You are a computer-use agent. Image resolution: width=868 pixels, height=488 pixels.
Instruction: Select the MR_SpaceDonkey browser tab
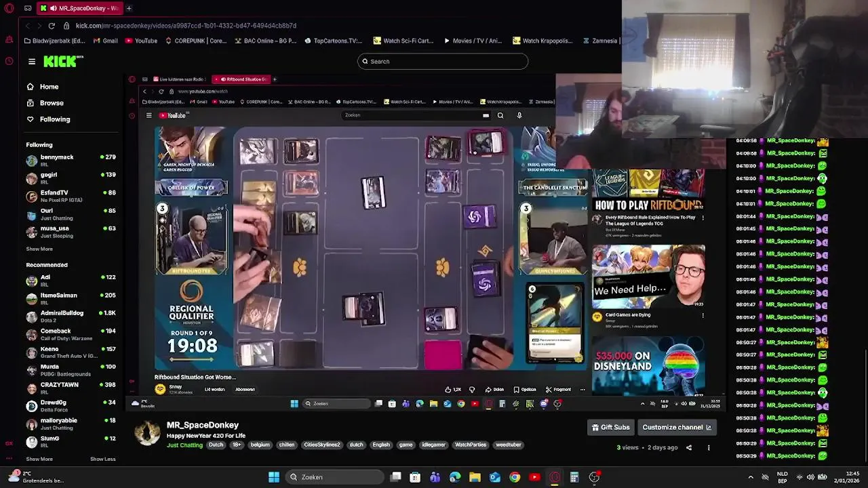79,8
